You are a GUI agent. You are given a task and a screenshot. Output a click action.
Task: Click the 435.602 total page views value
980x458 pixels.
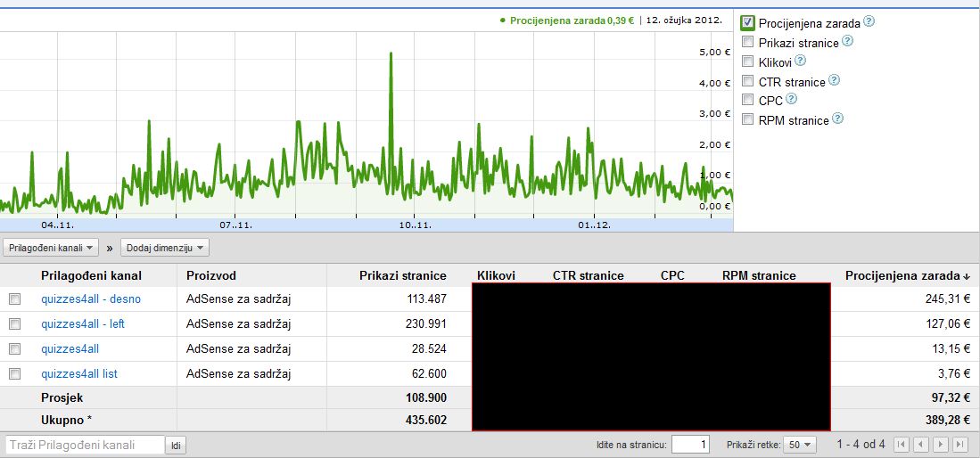(425, 421)
